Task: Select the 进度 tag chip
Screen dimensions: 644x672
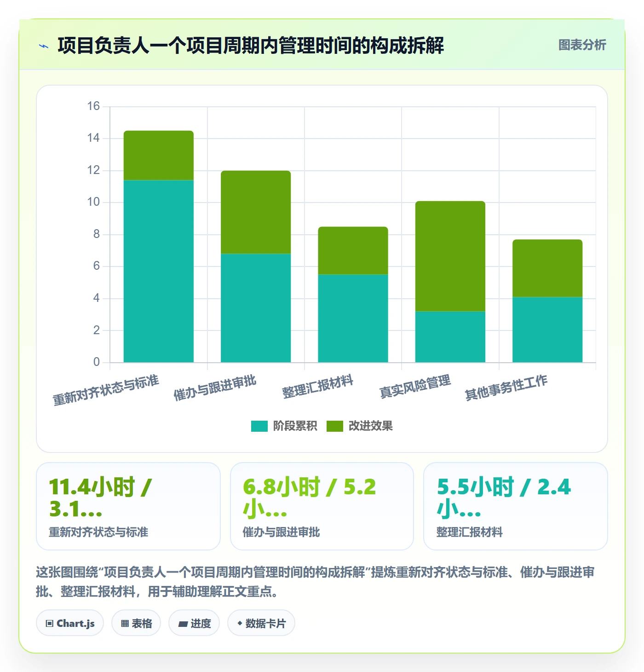Action: [x=194, y=623]
